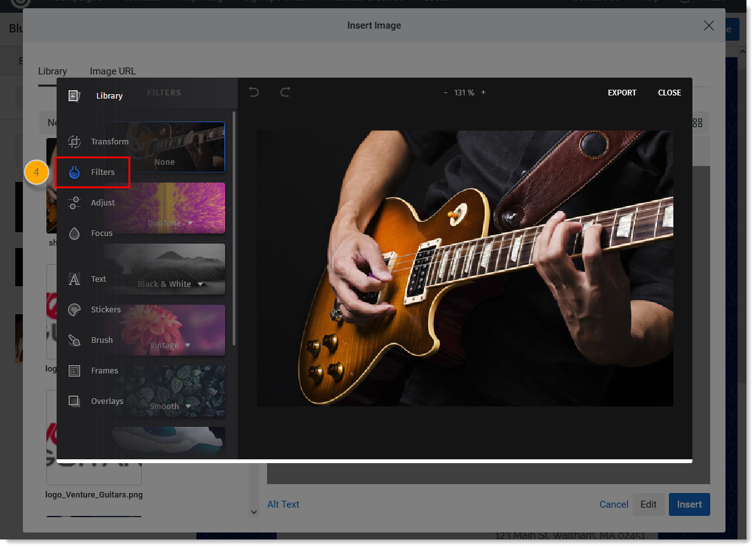Select the Transform tool
Viewport: 756px width, 549px height.
click(109, 141)
